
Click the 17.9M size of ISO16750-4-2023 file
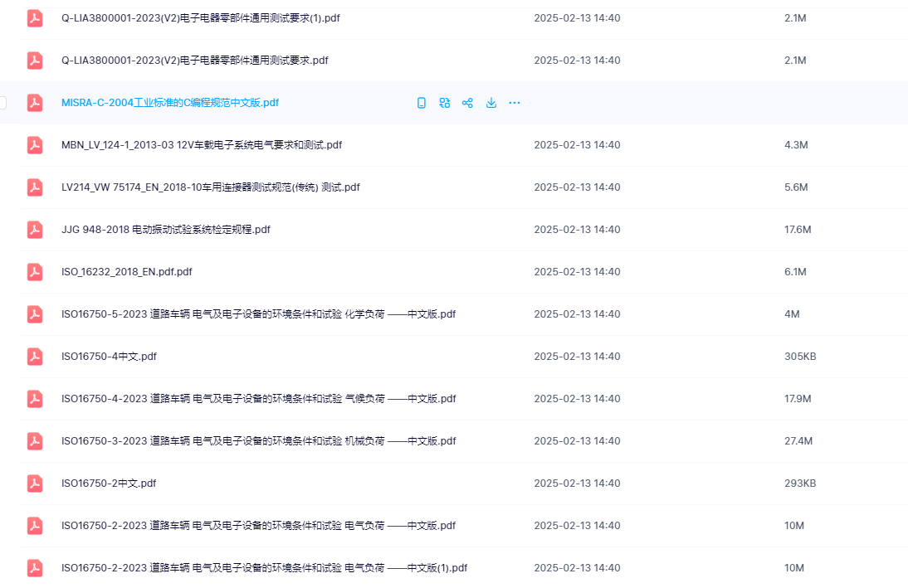[798, 399]
